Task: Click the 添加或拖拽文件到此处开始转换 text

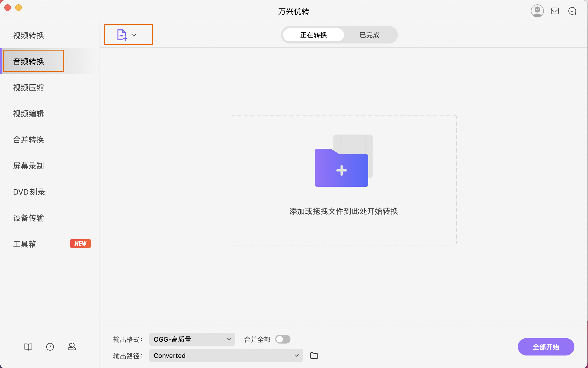Action: (x=343, y=211)
